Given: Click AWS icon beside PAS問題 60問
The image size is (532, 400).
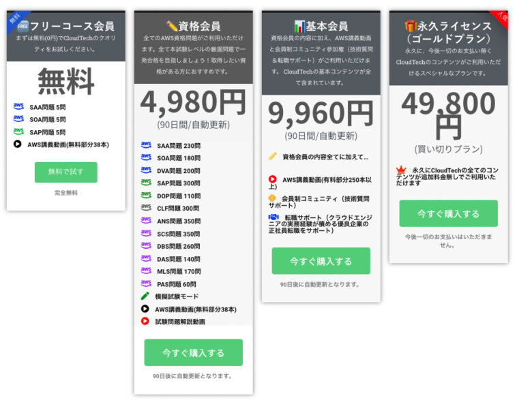Looking at the screenshot, I should tap(146, 283).
